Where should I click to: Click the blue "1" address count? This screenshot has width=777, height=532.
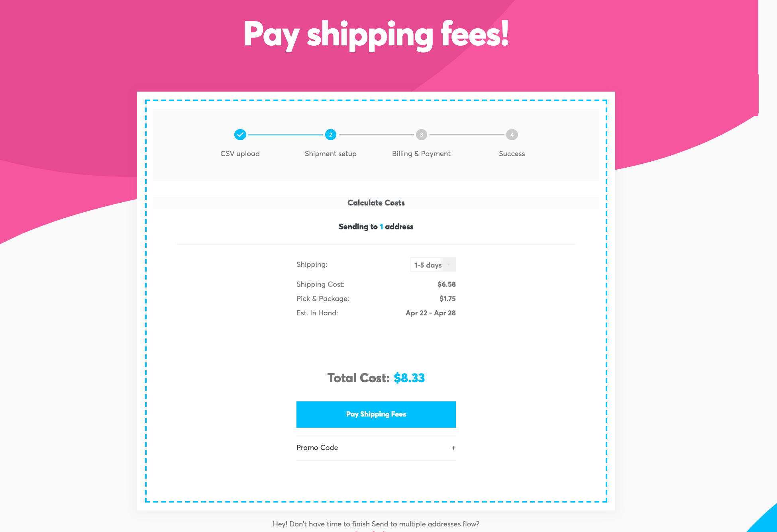pyautogui.click(x=381, y=227)
